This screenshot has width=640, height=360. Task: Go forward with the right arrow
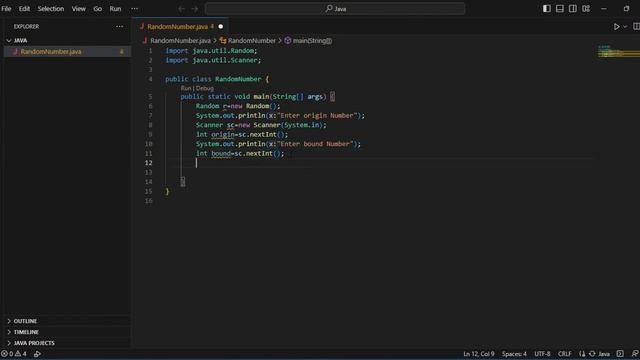(195, 9)
